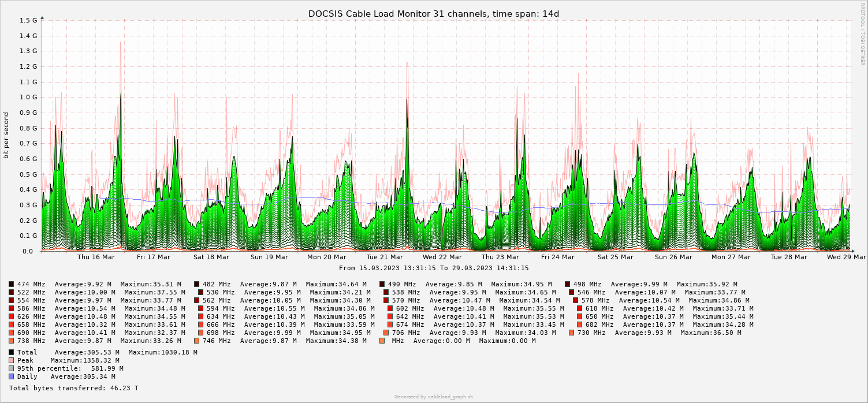Click the 474 MHz legend color swatch
This screenshot has height=403, width=868.
coord(11,284)
